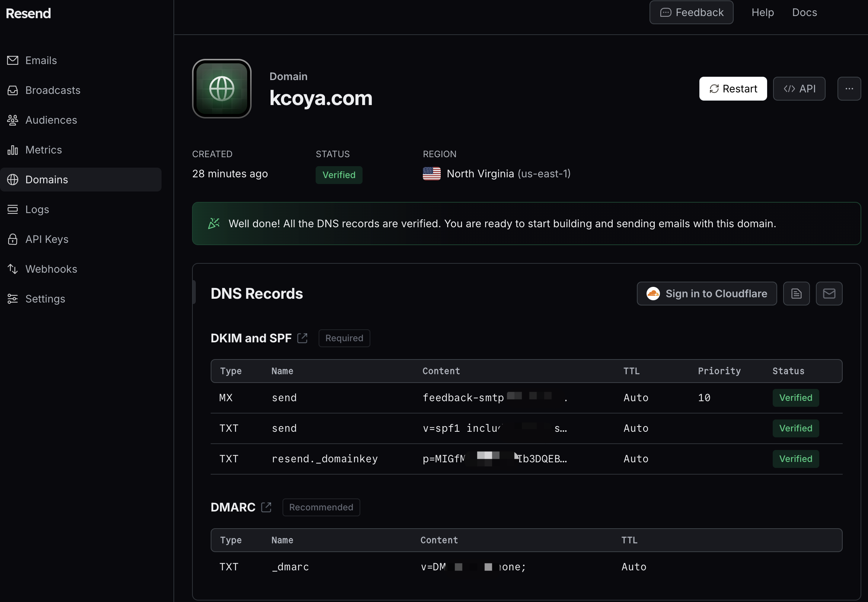The image size is (868, 602).
Task: Open the Audiences page
Action: click(51, 120)
